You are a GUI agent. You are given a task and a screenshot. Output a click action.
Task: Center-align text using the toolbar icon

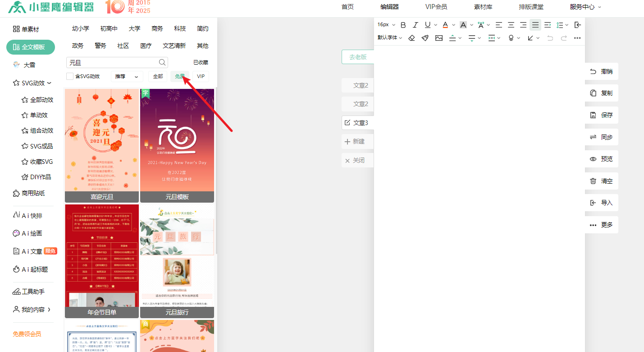pyautogui.click(x=511, y=25)
